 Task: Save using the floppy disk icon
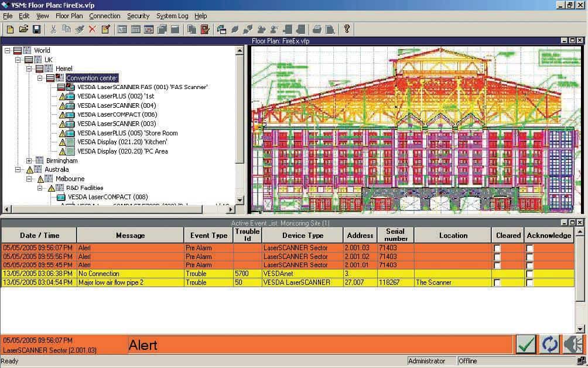pyautogui.click(x=36, y=29)
